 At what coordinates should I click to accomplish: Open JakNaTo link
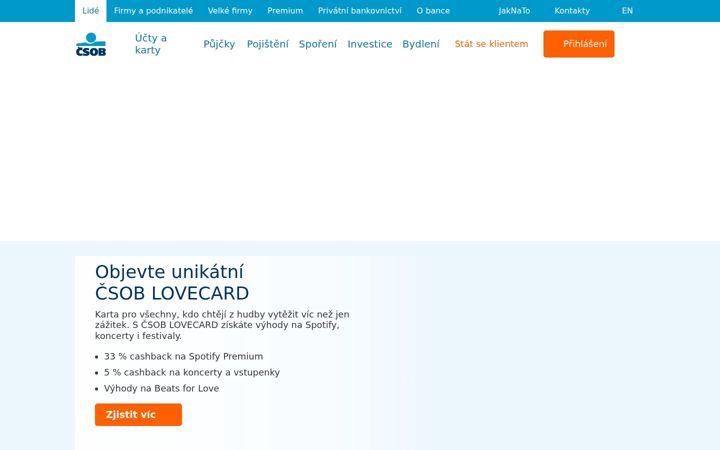point(514,11)
